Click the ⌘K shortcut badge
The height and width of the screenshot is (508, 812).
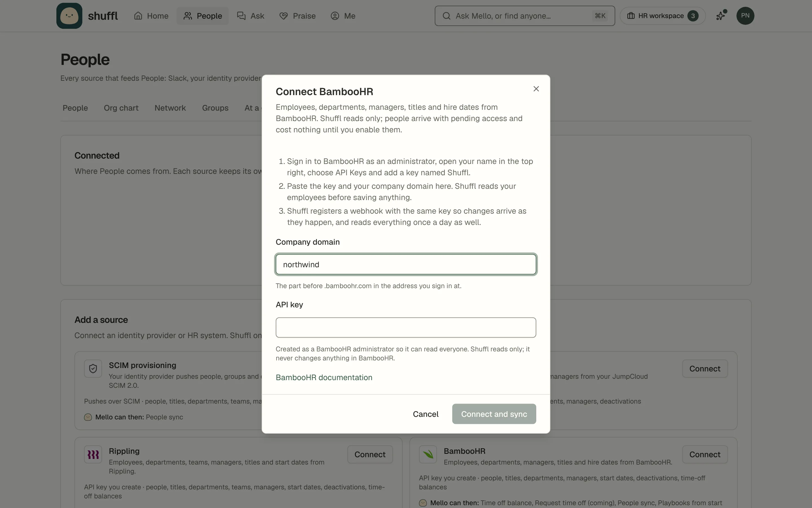tap(600, 16)
